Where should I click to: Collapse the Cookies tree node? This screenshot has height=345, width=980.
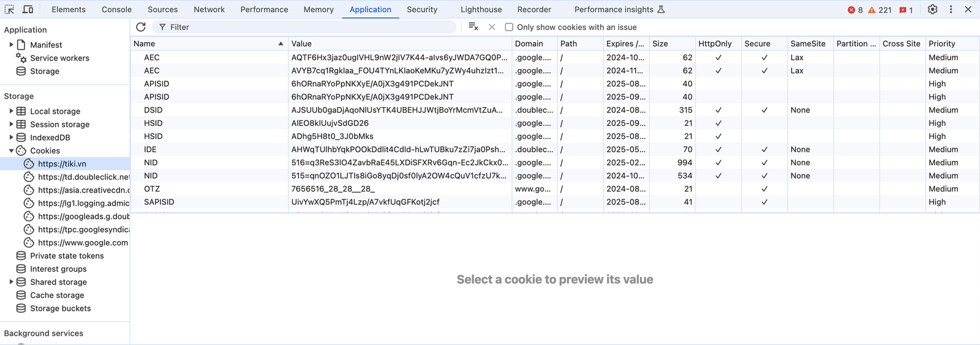(x=11, y=150)
